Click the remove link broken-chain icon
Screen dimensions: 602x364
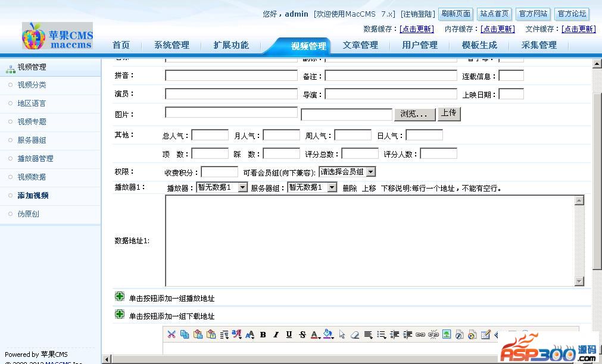433,335
